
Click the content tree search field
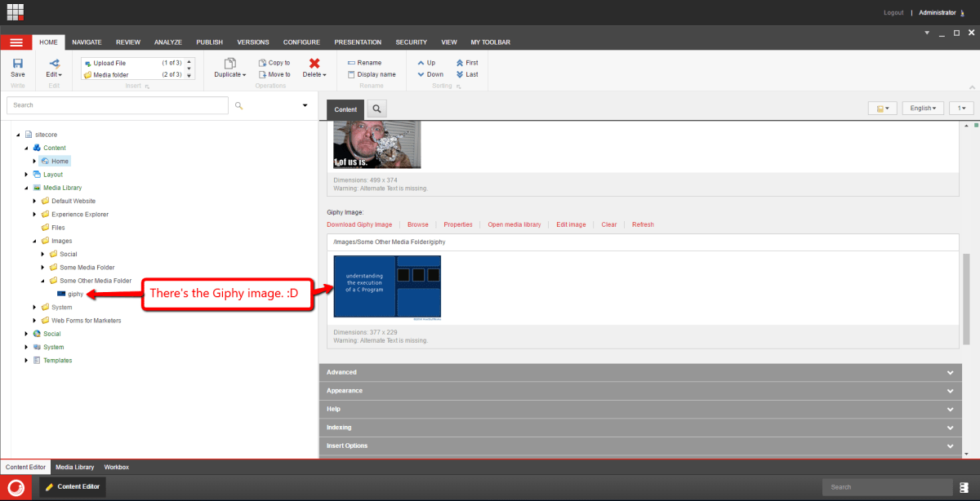click(x=117, y=105)
